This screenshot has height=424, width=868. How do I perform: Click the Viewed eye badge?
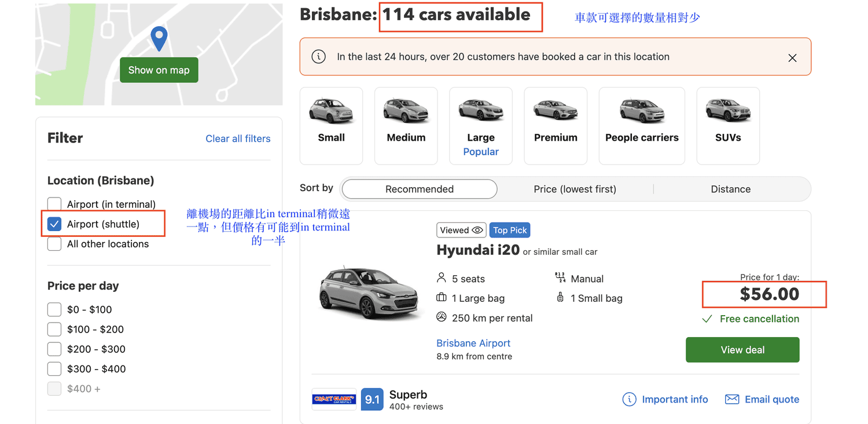tap(461, 230)
